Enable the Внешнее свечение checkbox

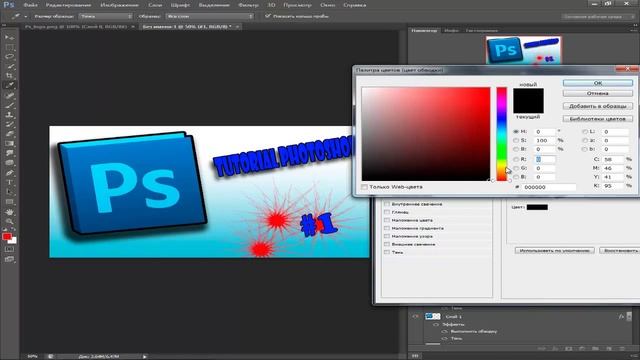(x=387, y=244)
